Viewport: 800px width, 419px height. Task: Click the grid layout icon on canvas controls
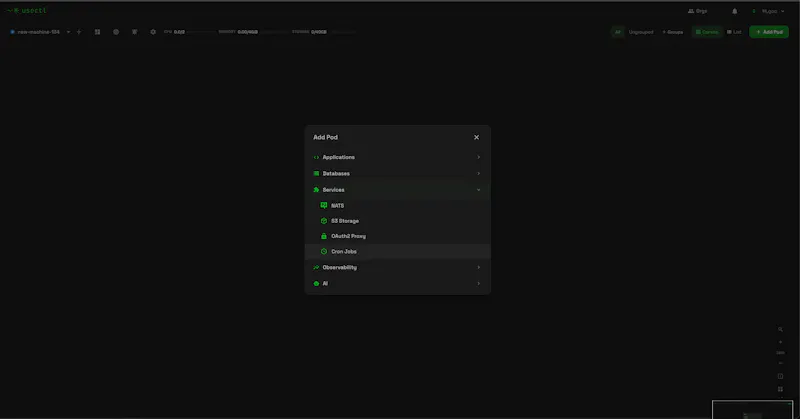coord(780,389)
